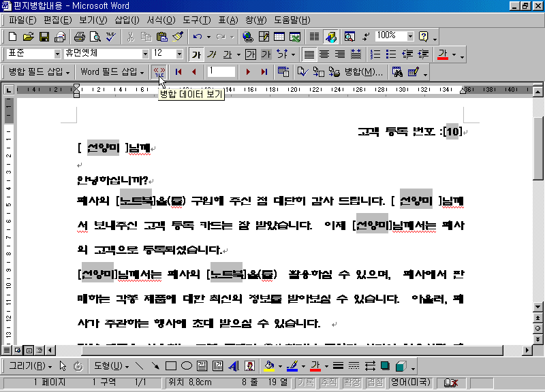
Task: Open the 삽입(I) menu
Action: pos(127,20)
